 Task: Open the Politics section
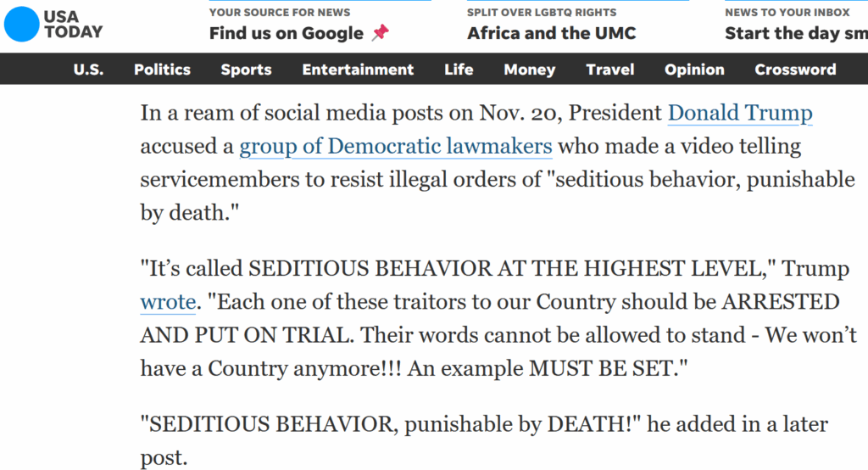[162, 70]
